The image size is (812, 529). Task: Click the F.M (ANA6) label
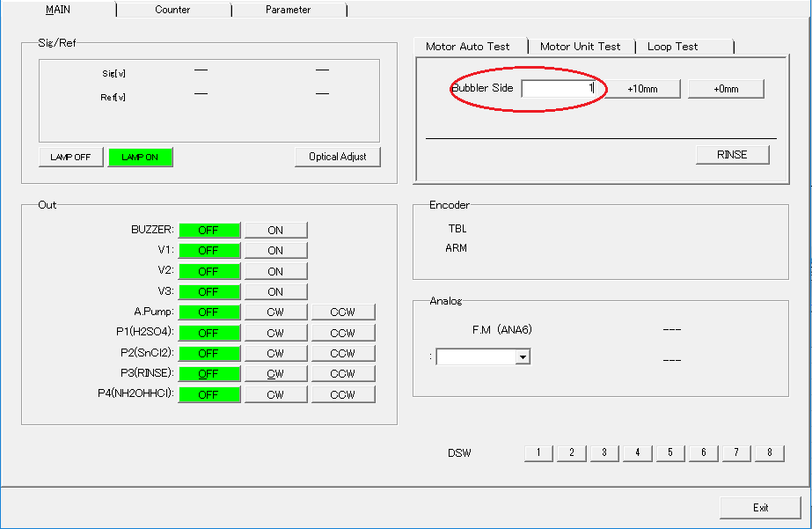501,329
